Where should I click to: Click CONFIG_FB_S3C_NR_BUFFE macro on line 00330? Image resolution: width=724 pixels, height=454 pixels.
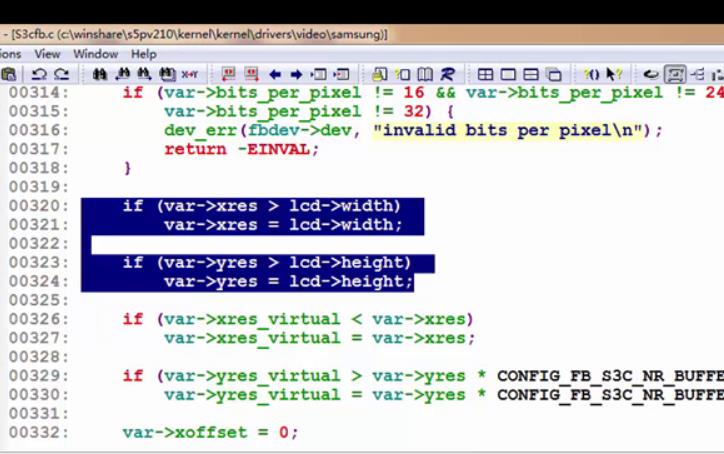coord(610,395)
